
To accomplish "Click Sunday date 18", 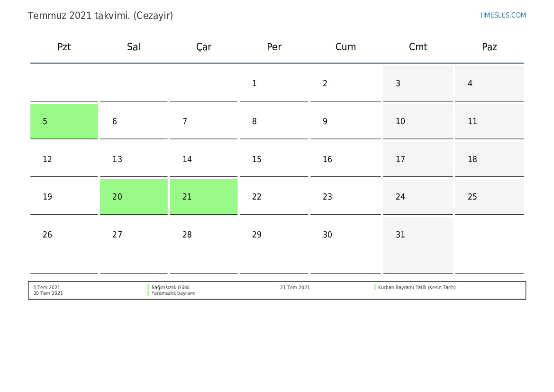I will coord(490,159).
